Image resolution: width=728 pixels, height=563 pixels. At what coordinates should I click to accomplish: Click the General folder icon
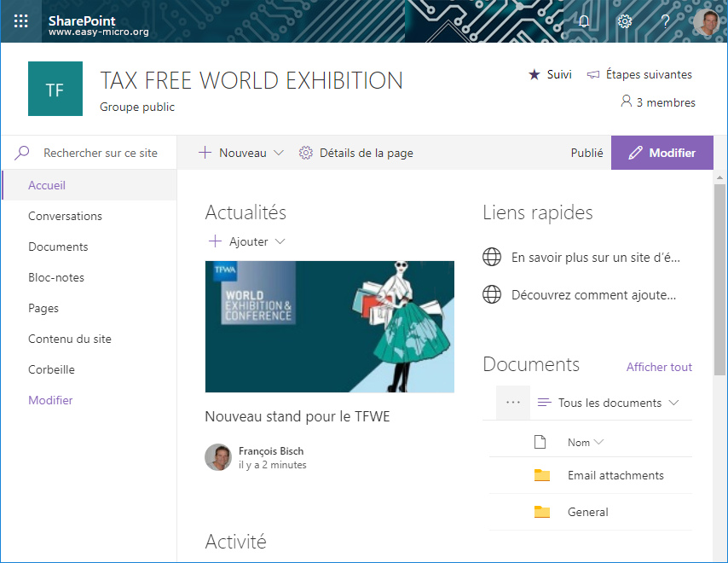[x=542, y=512]
